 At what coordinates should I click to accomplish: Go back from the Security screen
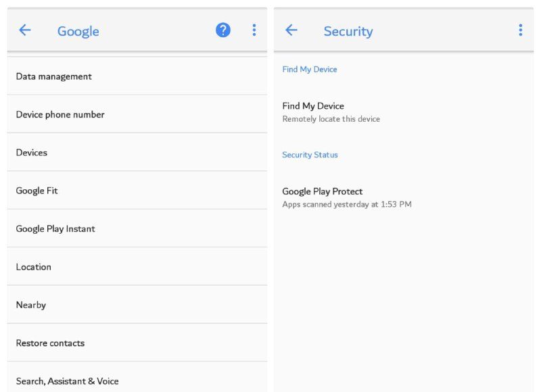click(x=291, y=30)
